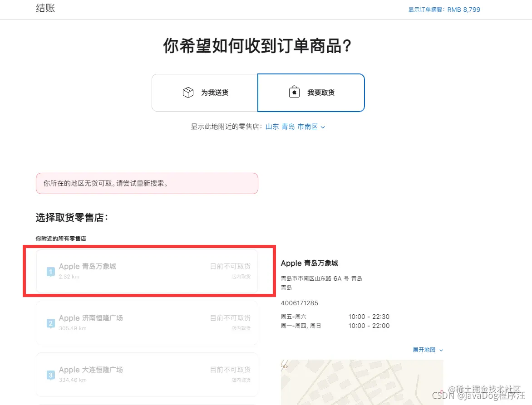The width and height of the screenshot is (532, 405).
Task: Click 目前不可取货 on 大连恒隆广场 row
Action: [x=230, y=370]
